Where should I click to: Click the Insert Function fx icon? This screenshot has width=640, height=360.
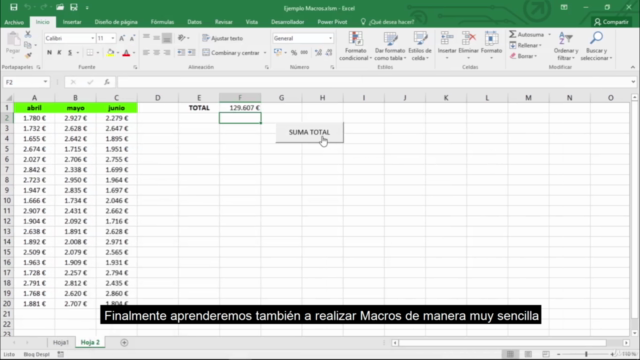click(107, 82)
